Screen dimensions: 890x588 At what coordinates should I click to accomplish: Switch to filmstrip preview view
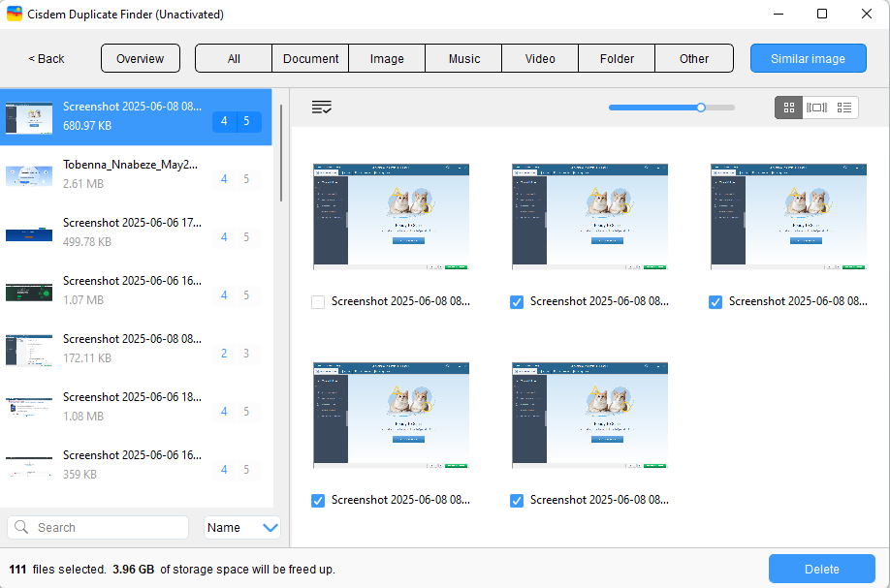tap(816, 108)
